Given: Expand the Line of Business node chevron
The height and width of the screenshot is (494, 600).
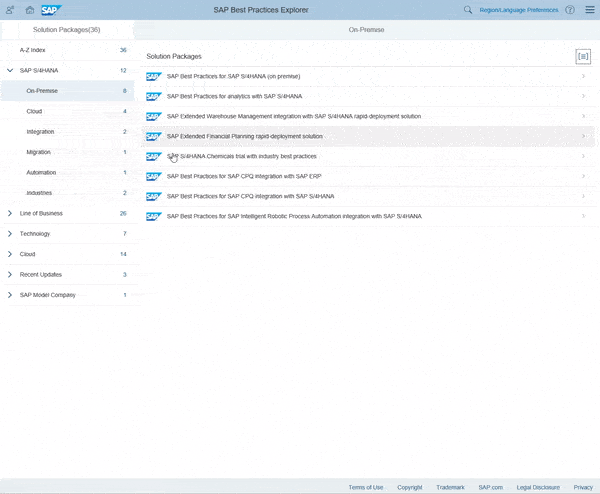Looking at the screenshot, I should coord(10,213).
